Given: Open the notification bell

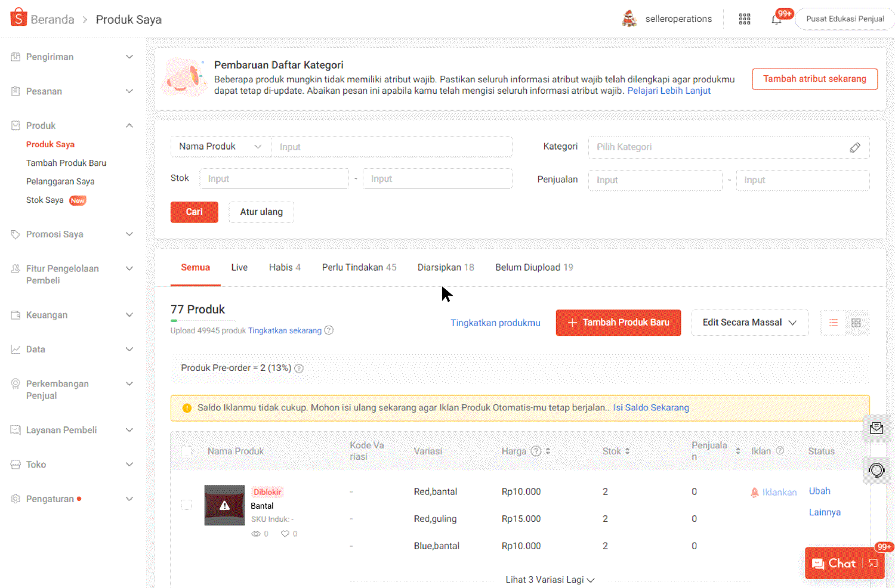Looking at the screenshot, I should [776, 19].
